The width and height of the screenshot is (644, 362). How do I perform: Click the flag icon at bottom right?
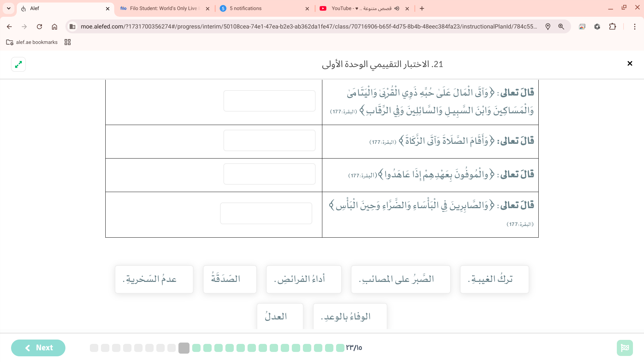click(625, 348)
